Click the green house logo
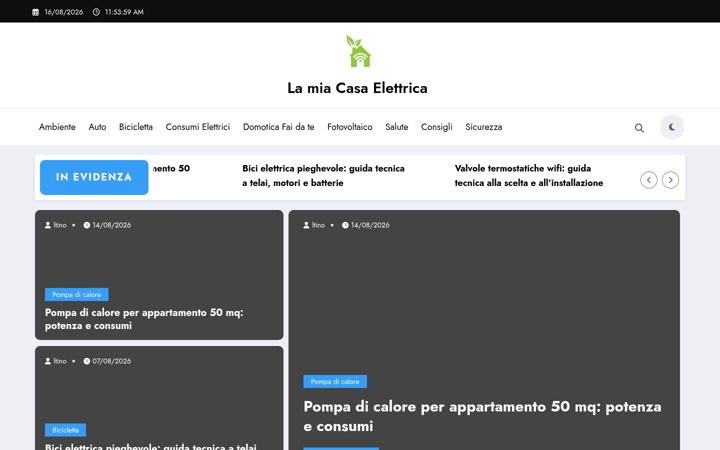This screenshot has height=450, width=720. click(358, 51)
